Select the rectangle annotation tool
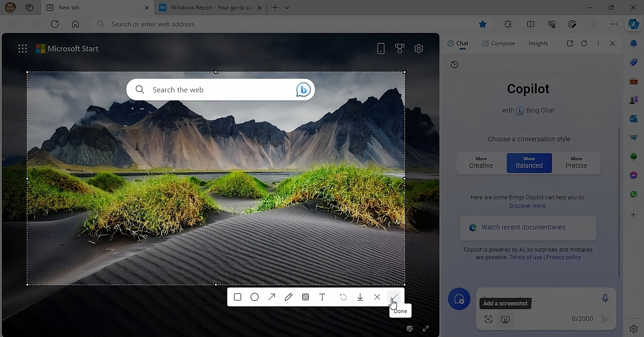The width and height of the screenshot is (644, 337). click(237, 297)
